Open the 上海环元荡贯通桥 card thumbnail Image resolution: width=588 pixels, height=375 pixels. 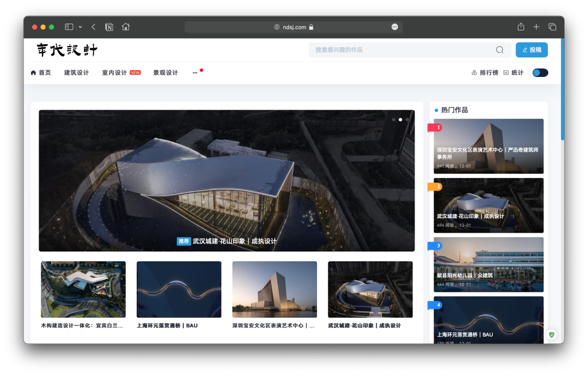(x=179, y=289)
